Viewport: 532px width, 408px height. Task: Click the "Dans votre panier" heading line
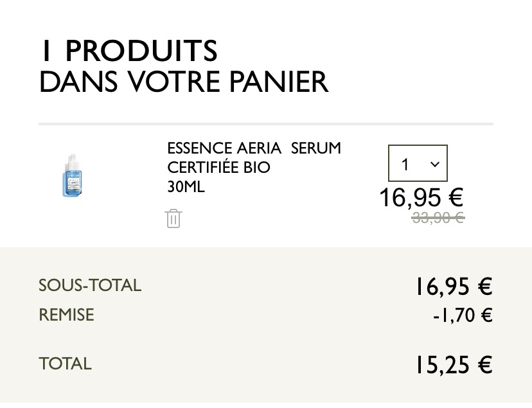(x=184, y=82)
